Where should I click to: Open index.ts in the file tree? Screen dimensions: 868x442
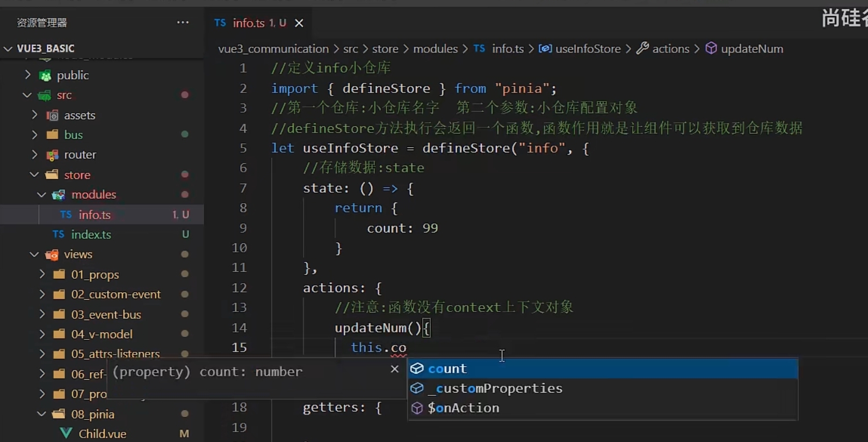point(91,234)
